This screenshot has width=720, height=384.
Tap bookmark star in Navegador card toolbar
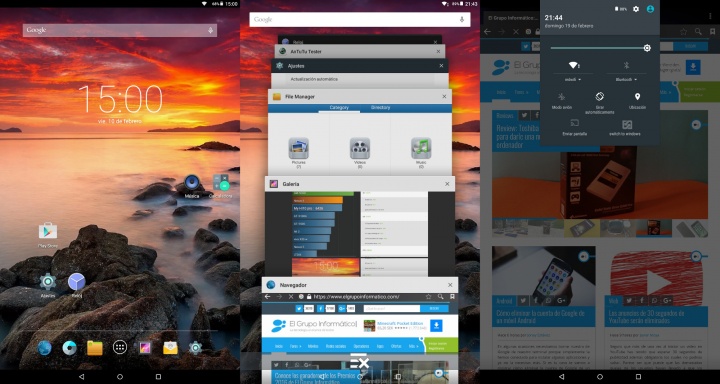428,297
